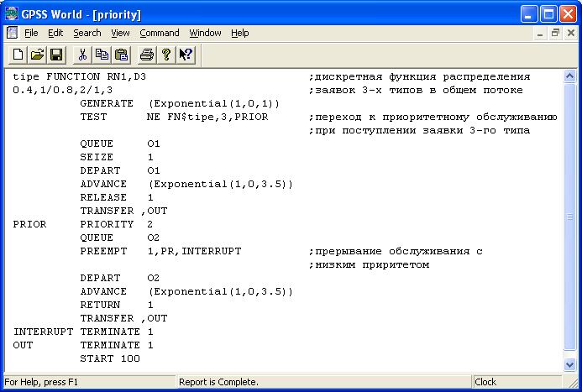Copy selection using the Copy toolbar icon

102,55
